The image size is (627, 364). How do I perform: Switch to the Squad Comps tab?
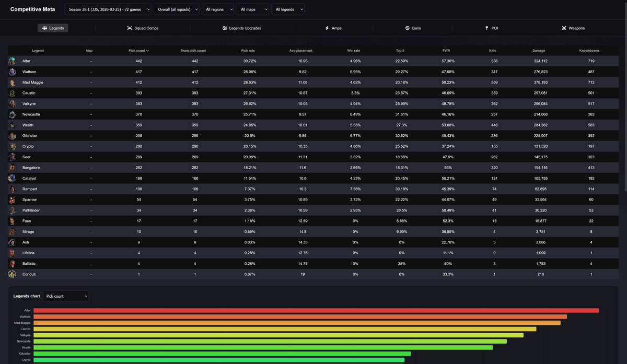tap(143, 28)
